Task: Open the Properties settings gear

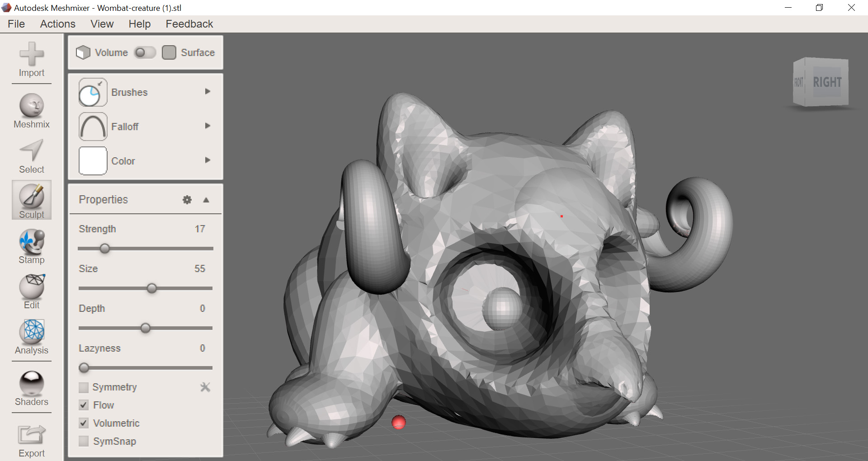Action: point(187,200)
